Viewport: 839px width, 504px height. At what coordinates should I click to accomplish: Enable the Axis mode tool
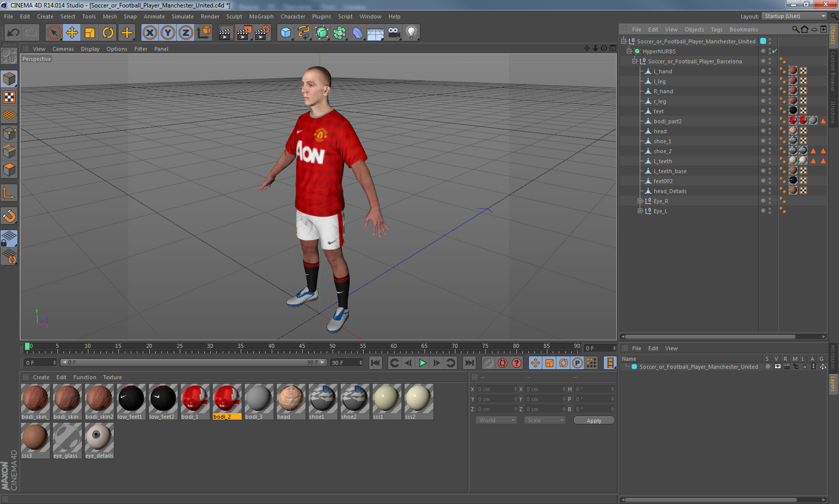pyautogui.click(x=9, y=193)
